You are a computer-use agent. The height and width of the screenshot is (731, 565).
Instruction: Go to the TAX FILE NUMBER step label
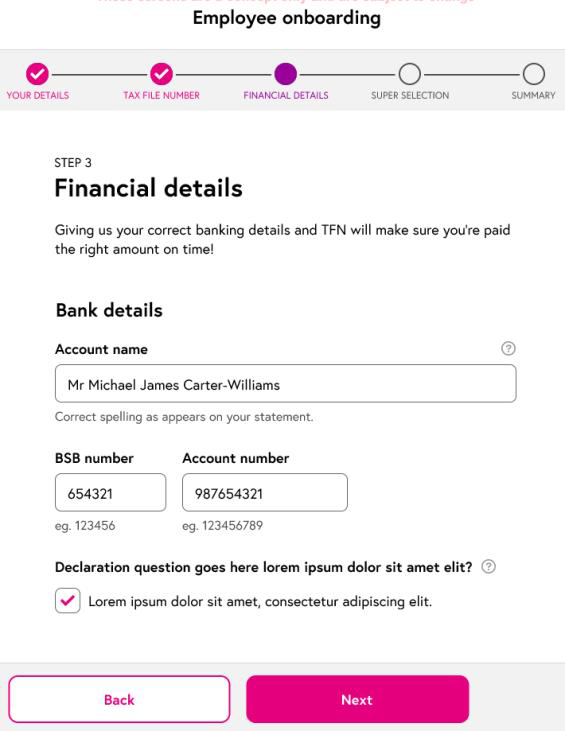click(x=161, y=95)
